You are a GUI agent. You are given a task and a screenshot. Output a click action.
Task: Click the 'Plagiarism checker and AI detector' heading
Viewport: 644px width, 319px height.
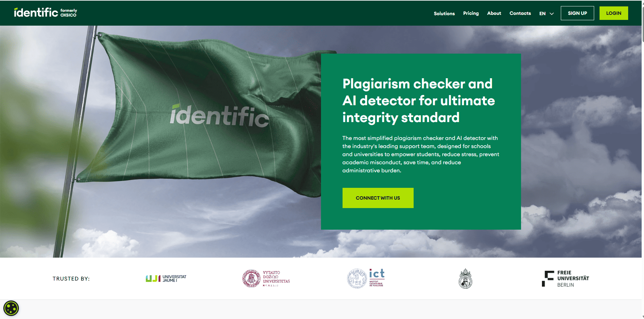pyautogui.click(x=418, y=100)
